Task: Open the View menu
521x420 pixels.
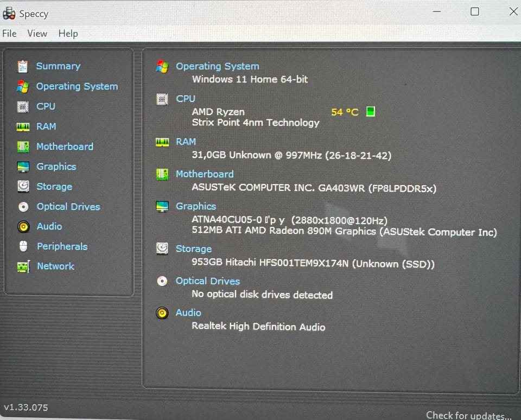Action: click(37, 34)
